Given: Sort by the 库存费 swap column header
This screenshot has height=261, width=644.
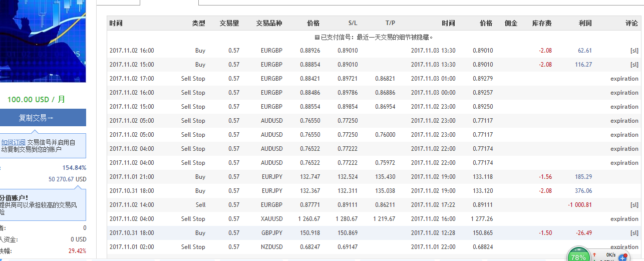Looking at the screenshot, I should click(x=542, y=23).
